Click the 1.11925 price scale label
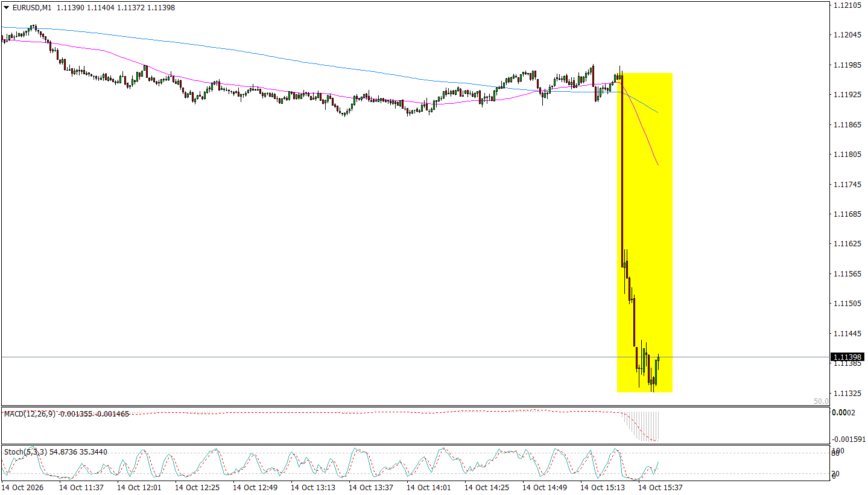The width and height of the screenshot is (868, 495). coord(848,95)
